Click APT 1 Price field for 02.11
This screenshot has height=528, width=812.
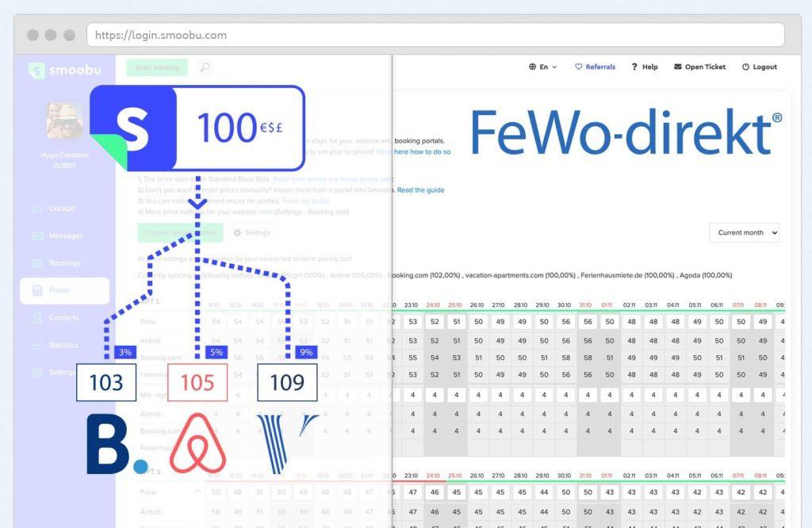point(631,321)
